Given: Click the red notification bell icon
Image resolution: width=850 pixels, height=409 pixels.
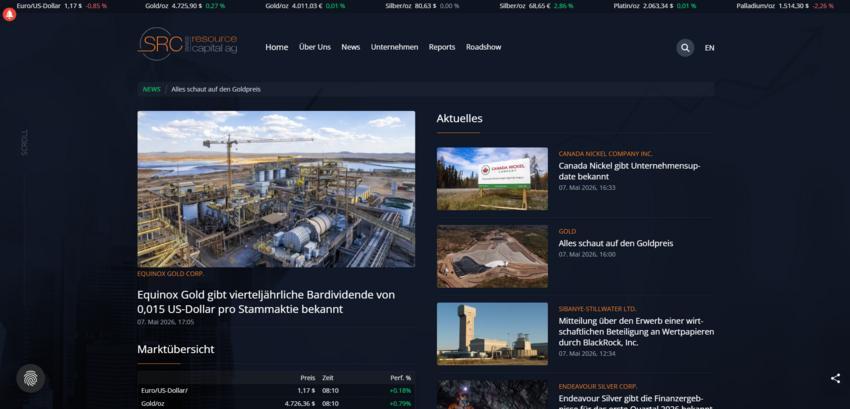Looking at the screenshot, I should [9, 15].
